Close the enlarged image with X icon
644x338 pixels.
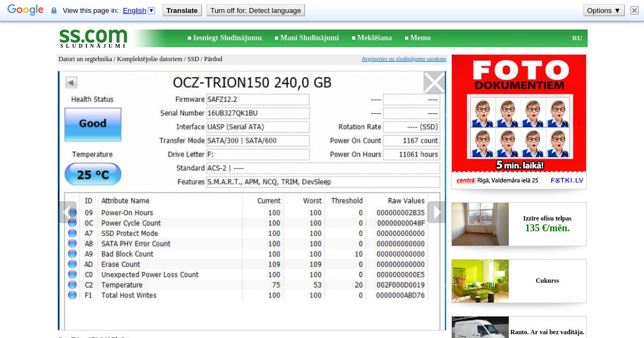click(434, 83)
